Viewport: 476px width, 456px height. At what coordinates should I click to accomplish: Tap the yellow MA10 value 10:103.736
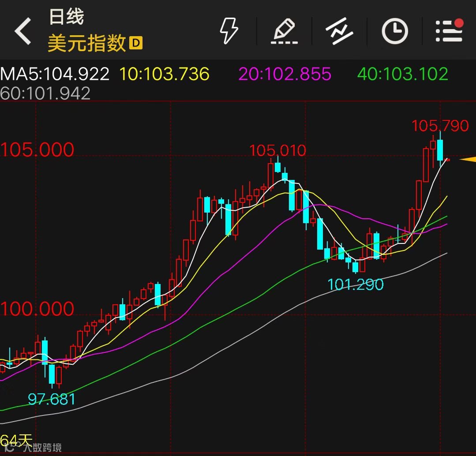[x=165, y=74]
